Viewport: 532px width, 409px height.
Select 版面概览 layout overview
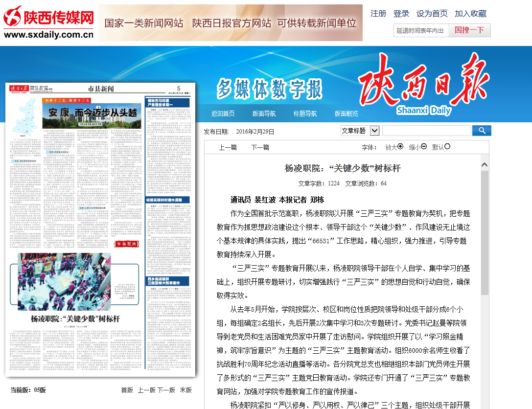click(x=346, y=114)
